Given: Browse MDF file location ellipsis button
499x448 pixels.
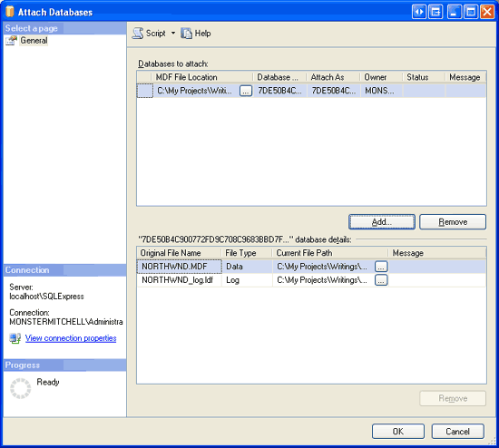Looking at the screenshot, I should [x=246, y=91].
